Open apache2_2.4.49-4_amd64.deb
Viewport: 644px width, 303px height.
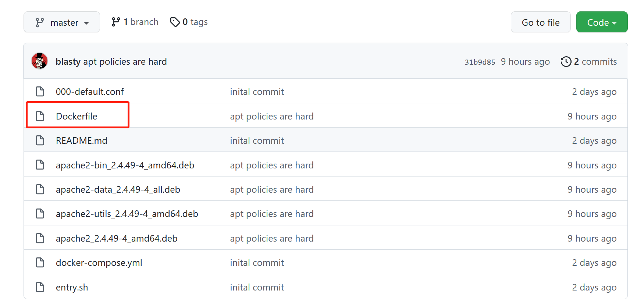[x=117, y=238]
